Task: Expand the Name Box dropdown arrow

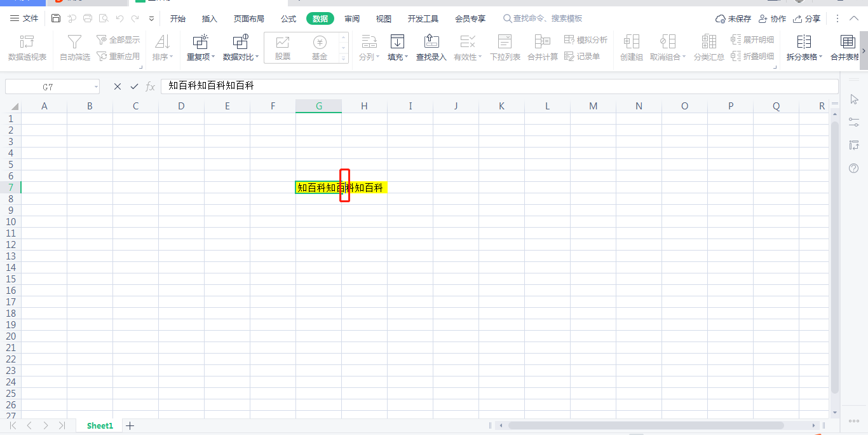Action: coord(96,86)
